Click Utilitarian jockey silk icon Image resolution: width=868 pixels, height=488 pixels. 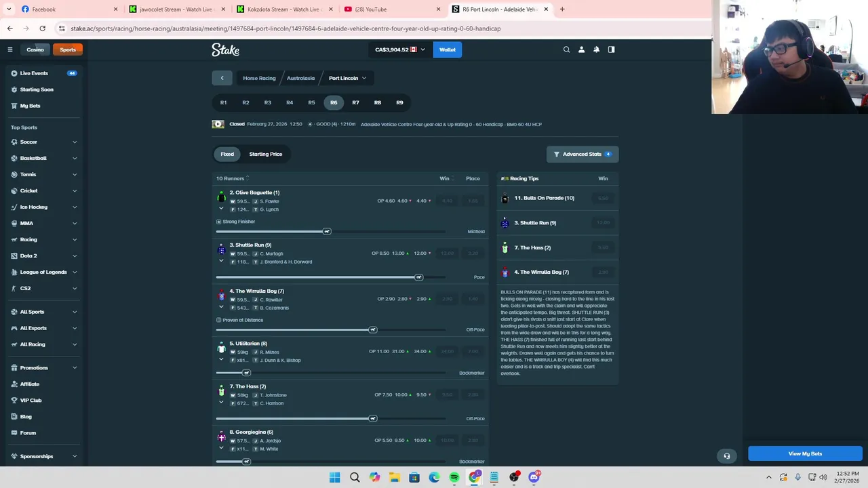pos(221,348)
